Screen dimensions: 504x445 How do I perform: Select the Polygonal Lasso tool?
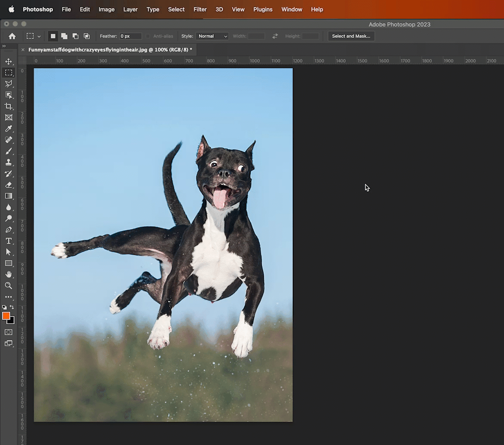(9, 84)
